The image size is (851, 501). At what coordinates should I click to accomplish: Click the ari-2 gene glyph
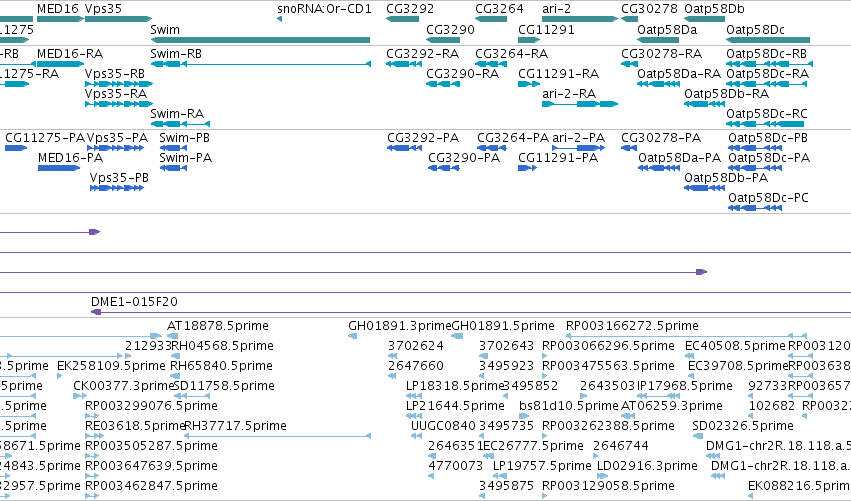[x=580, y=19]
